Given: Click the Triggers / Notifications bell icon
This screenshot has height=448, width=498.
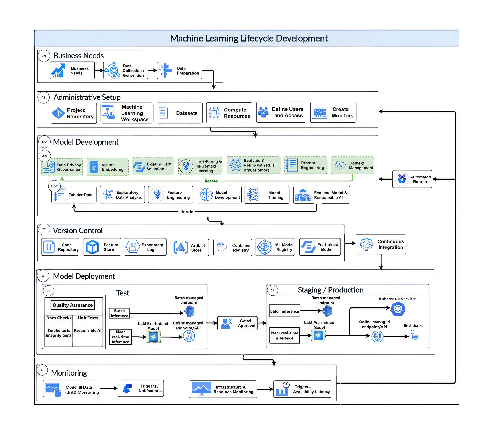Looking at the screenshot, I should tap(127, 388).
